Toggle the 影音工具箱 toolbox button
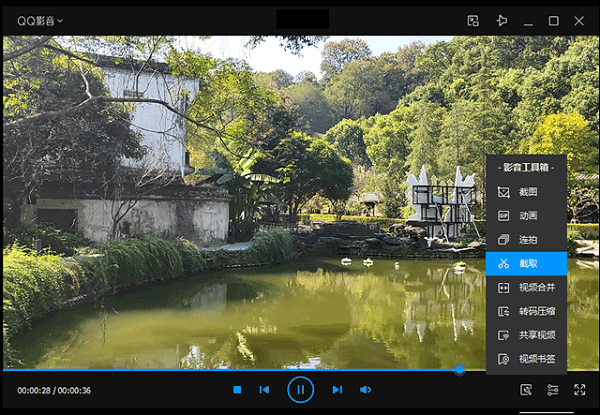This screenshot has height=415, width=600. [526, 390]
